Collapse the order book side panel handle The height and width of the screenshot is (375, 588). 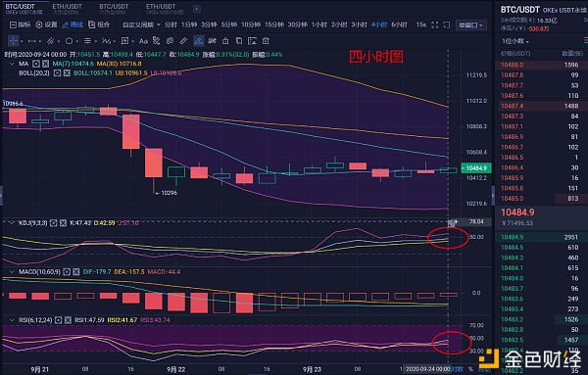(493, 195)
